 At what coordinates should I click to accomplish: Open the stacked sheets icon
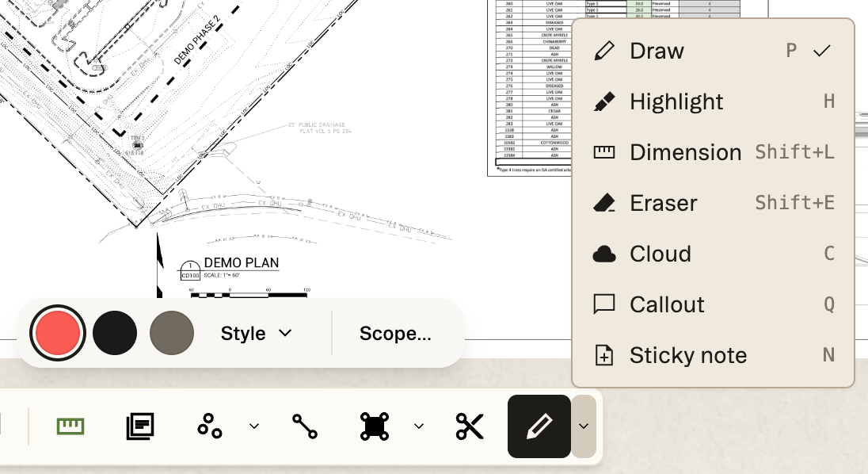click(140, 426)
